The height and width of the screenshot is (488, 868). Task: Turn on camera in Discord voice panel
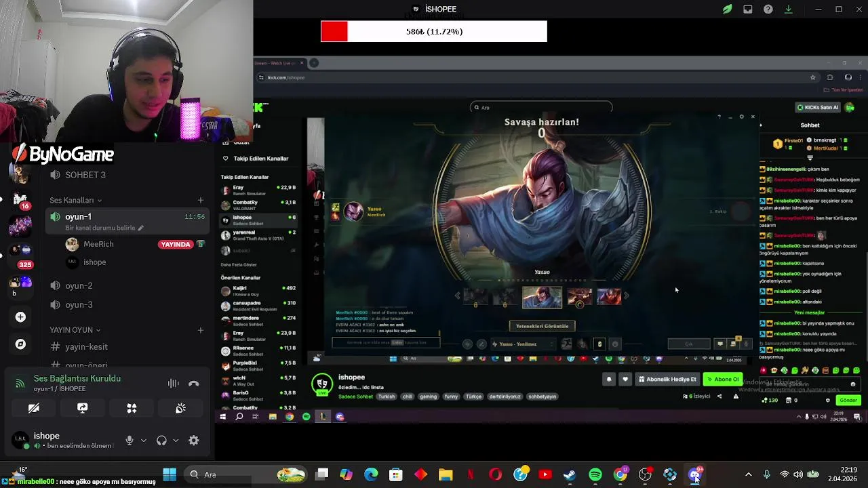(33, 408)
